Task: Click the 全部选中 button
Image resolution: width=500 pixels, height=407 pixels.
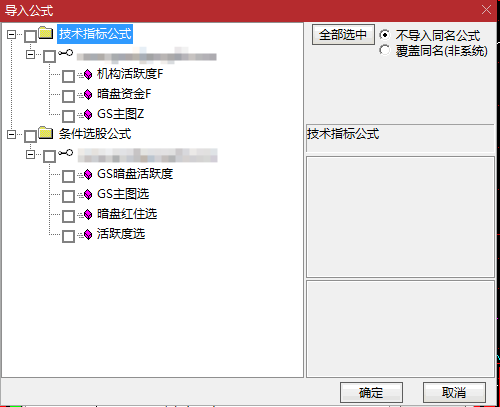Action: pos(343,35)
